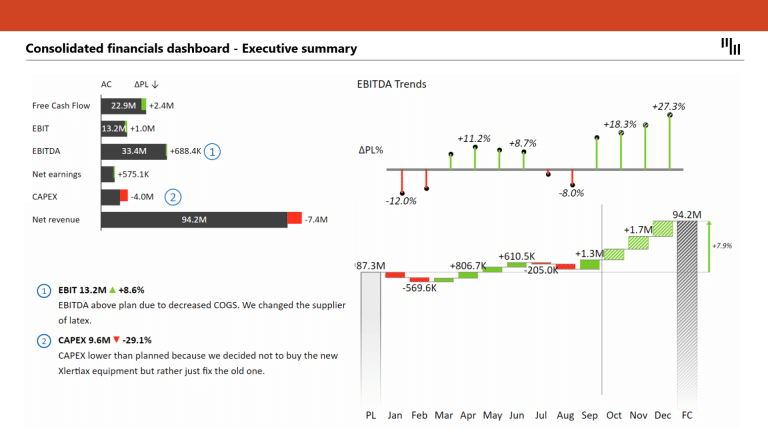
Task: Click the AC column header
Action: (x=106, y=84)
